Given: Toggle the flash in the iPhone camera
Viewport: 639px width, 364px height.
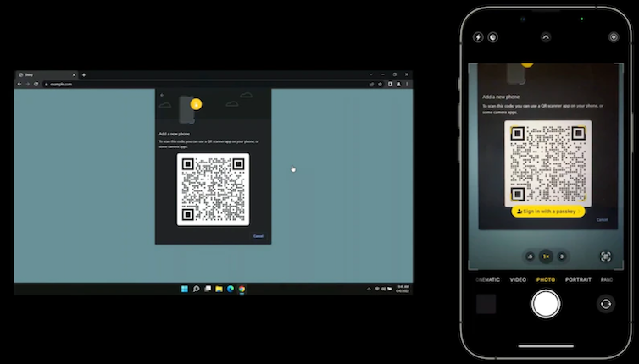Looking at the screenshot, I should click(478, 37).
